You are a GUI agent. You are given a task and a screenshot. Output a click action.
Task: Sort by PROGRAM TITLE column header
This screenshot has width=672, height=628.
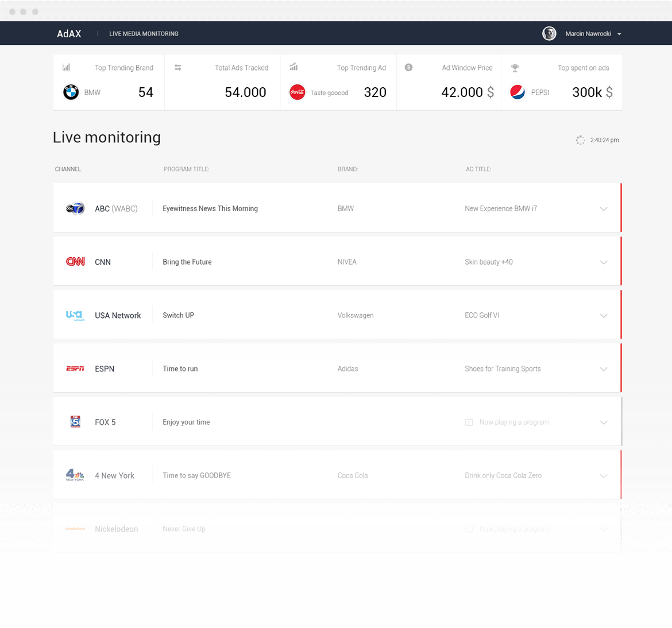[187, 169]
